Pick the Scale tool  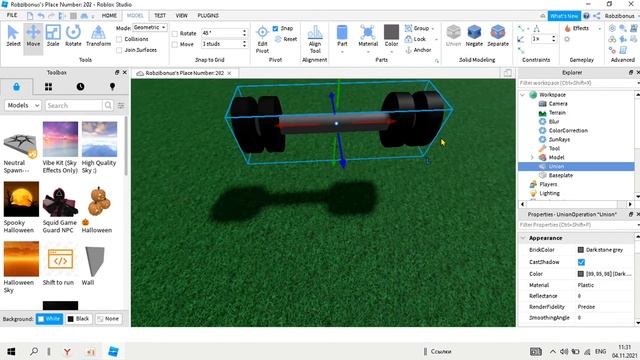coord(53,36)
